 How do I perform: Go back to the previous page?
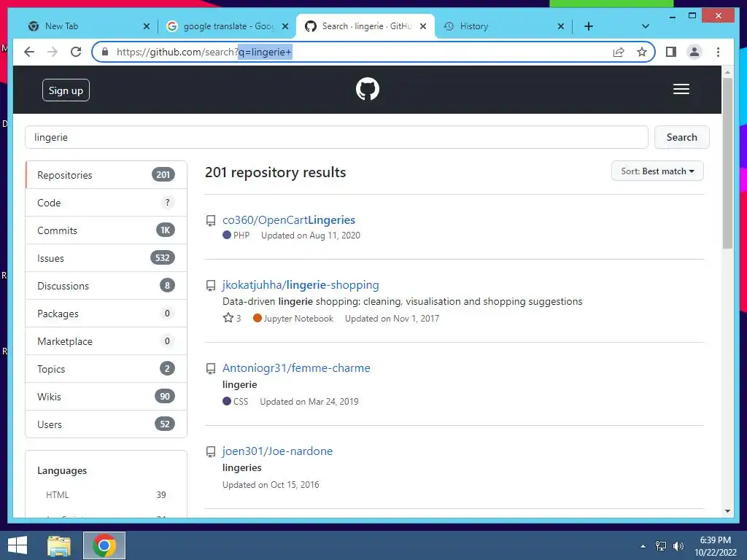click(29, 52)
